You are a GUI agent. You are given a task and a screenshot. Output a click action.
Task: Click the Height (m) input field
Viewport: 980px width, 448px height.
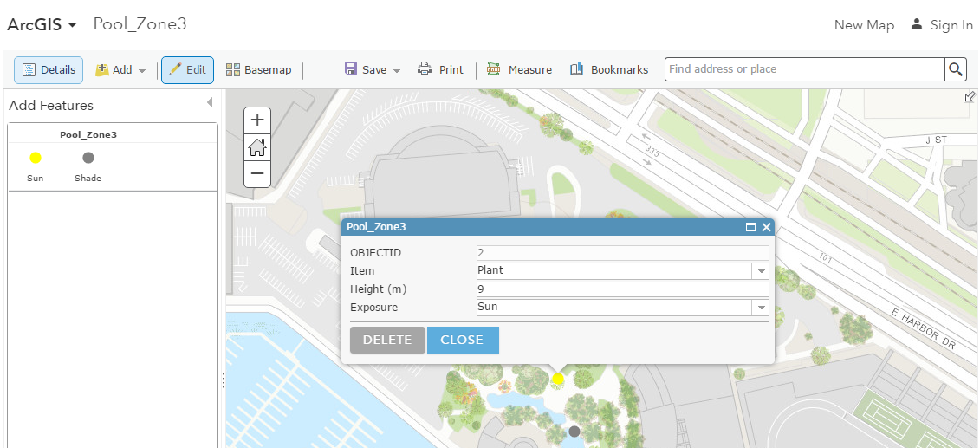tap(622, 289)
